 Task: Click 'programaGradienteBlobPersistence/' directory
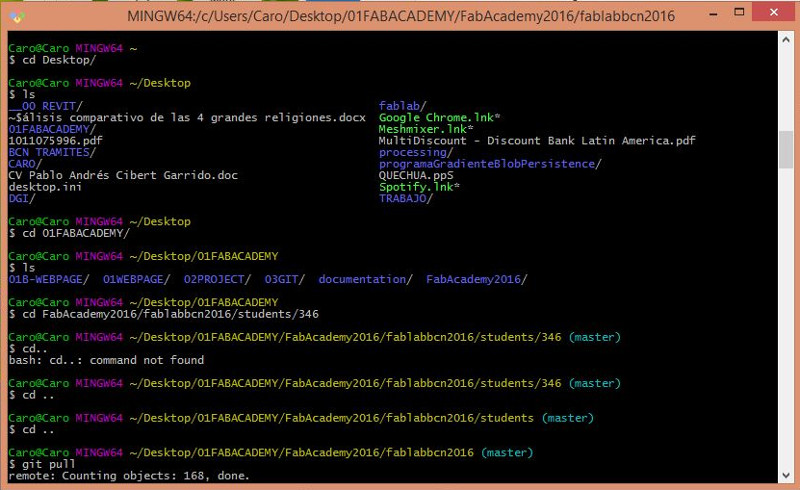click(490, 164)
